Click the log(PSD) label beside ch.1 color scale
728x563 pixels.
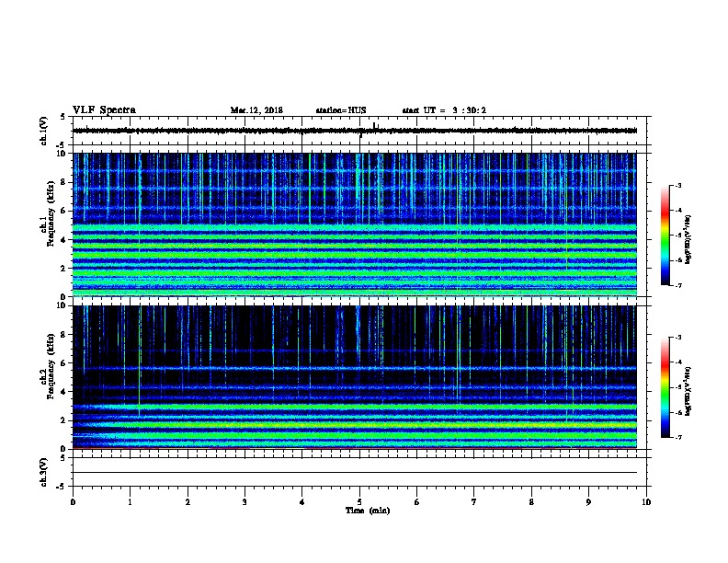688,239
